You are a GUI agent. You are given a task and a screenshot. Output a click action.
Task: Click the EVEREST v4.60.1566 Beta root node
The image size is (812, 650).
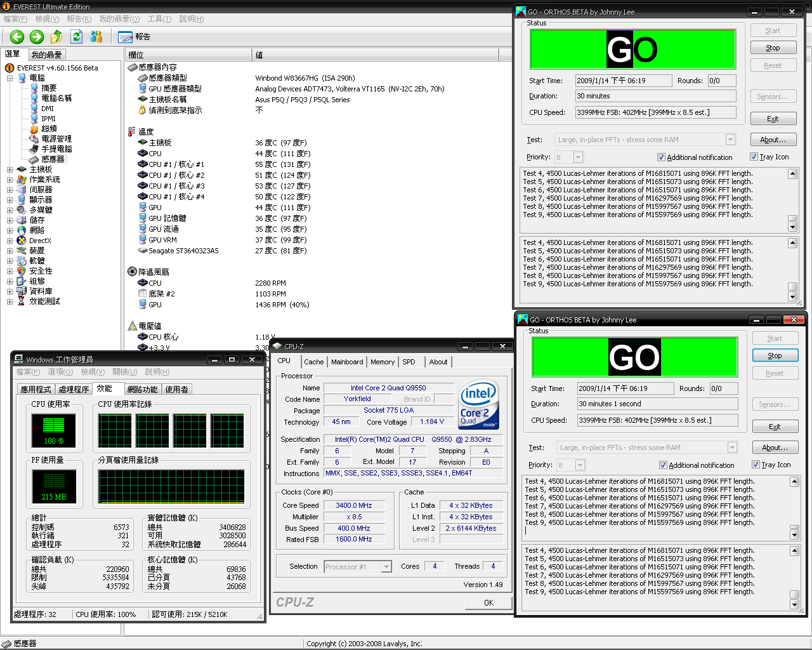57,68
